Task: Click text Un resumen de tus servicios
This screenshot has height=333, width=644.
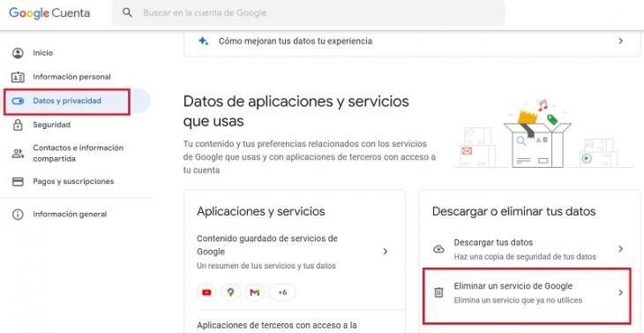Action: (266, 266)
